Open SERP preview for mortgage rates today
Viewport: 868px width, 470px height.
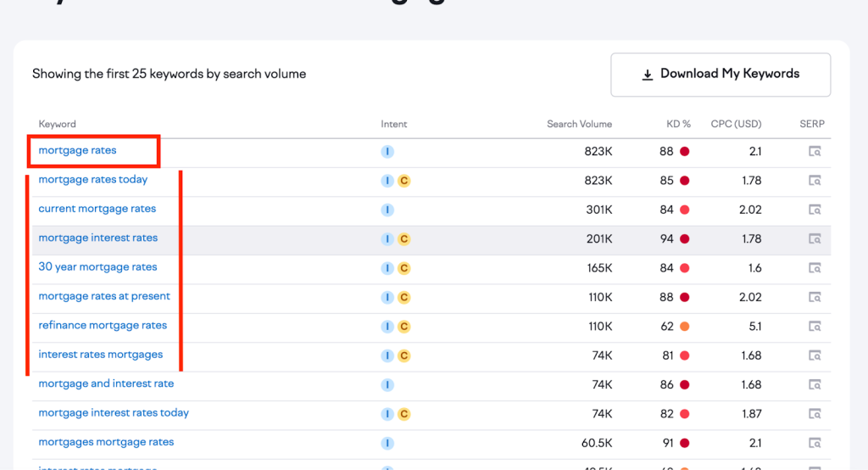815,181
